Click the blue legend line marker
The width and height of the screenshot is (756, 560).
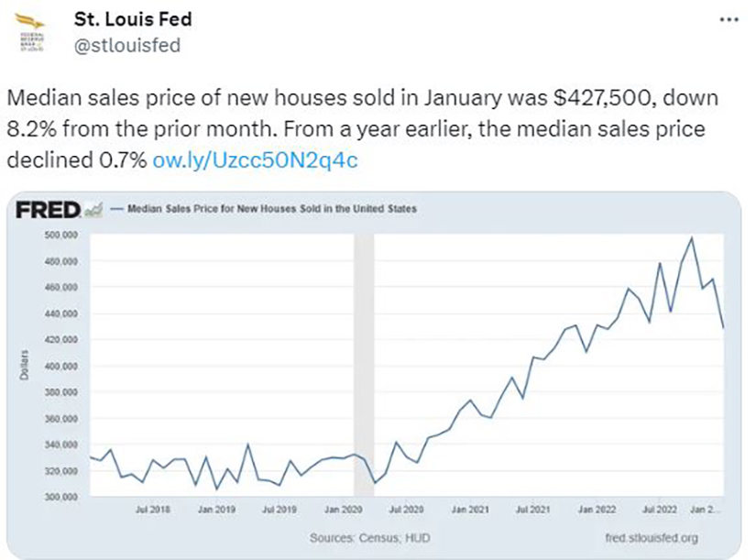pos(116,210)
